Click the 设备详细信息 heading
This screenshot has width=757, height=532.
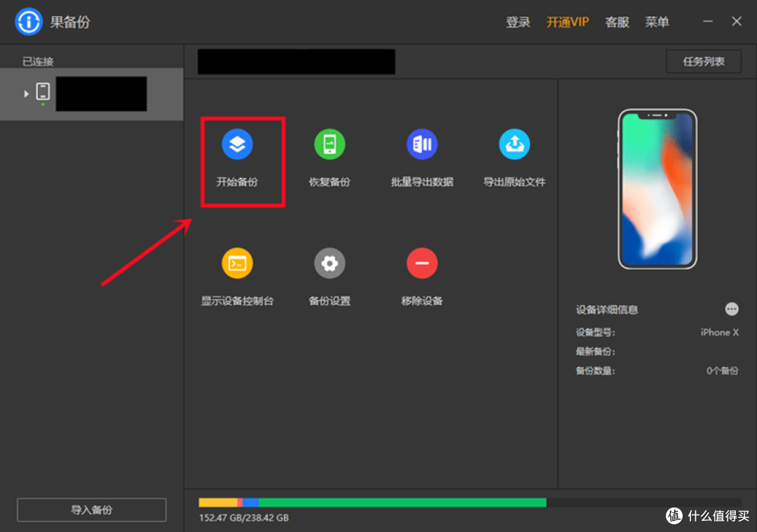607,309
